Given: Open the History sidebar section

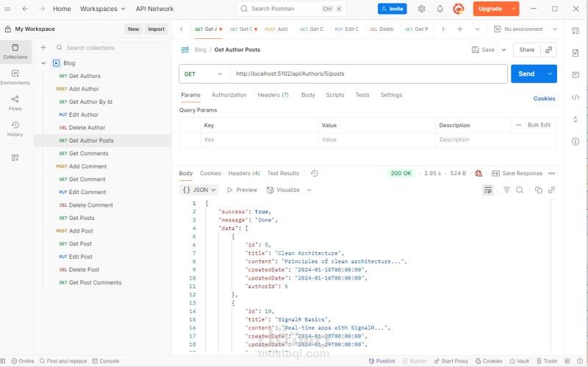Looking at the screenshot, I should [15, 129].
